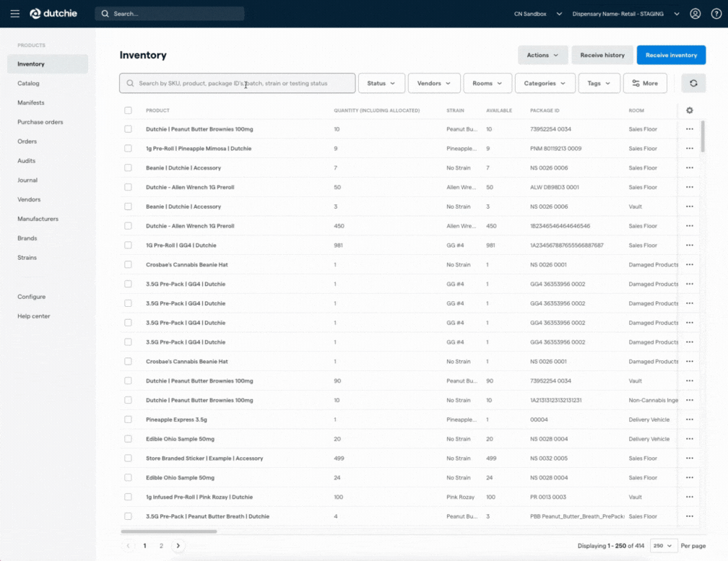Screen dimensions: 728x561
Task: Open the Actions dropdown
Action: 543,55
